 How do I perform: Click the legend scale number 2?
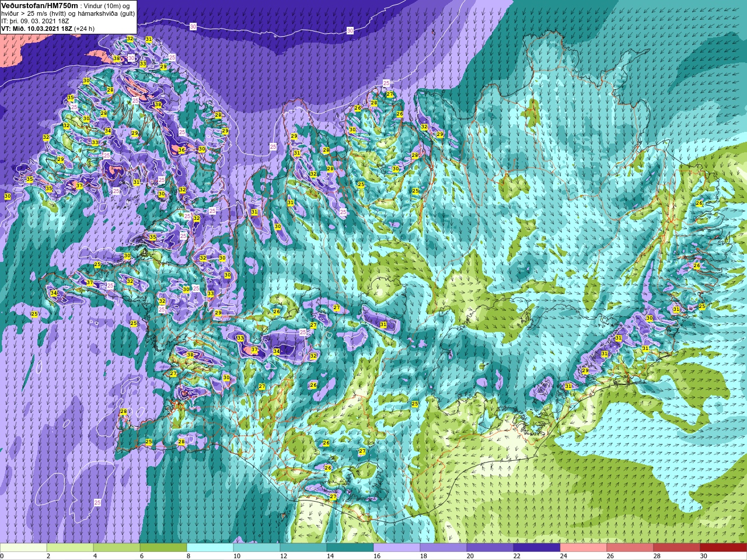(48, 556)
